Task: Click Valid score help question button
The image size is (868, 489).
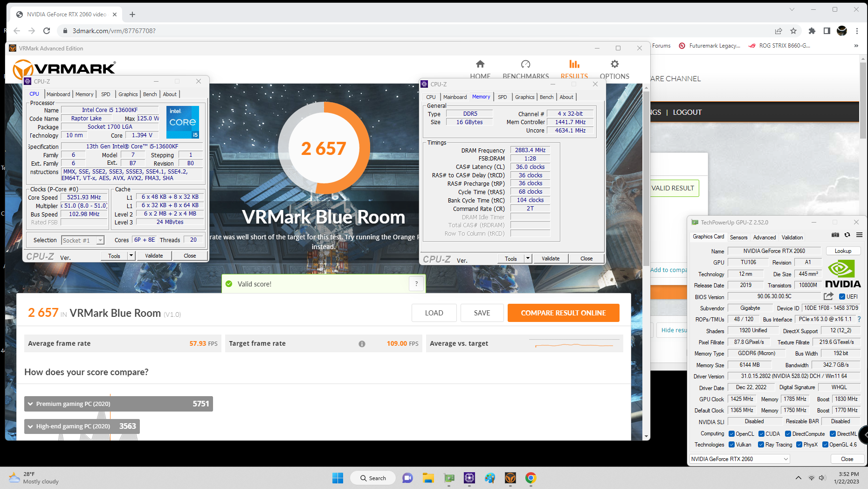Action: coord(416,284)
